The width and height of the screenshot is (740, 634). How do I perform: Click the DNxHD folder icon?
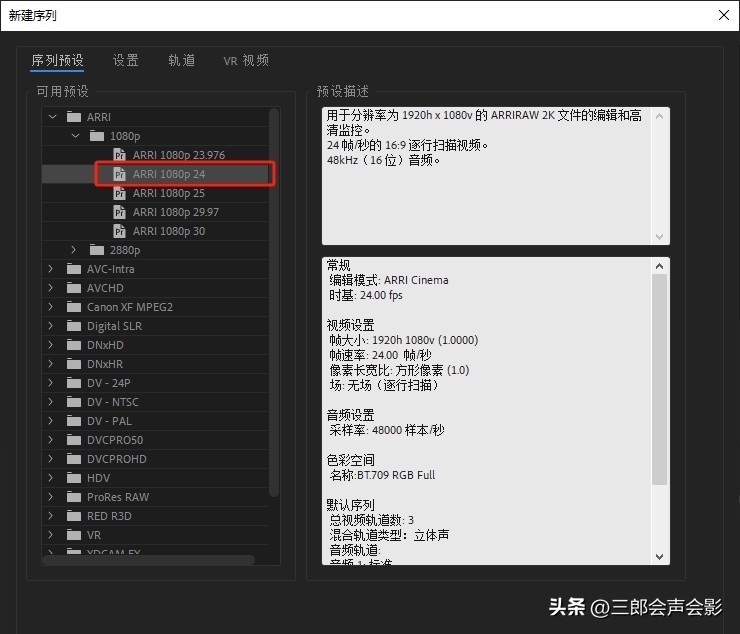click(74, 345)
